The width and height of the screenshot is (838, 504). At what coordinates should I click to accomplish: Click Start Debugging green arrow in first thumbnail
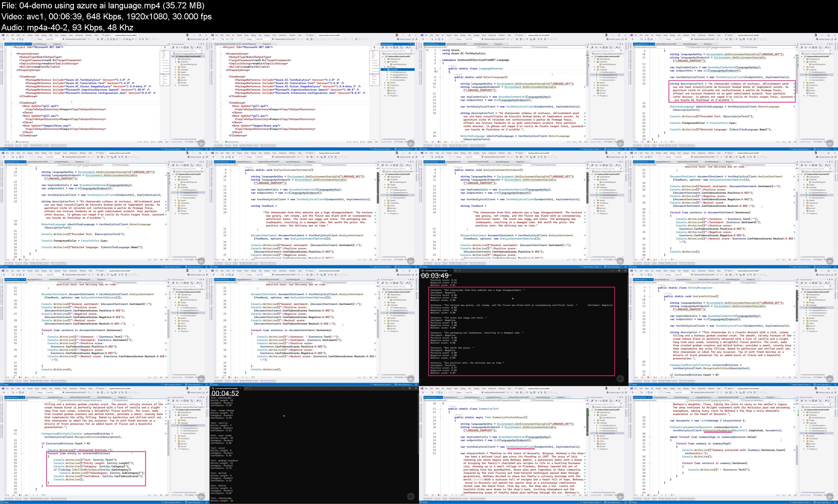coord(64,39)
